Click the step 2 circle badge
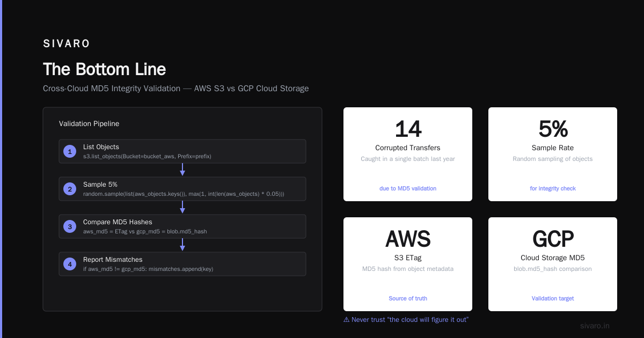The image size is (644, 338). click(x=70, y=189)
